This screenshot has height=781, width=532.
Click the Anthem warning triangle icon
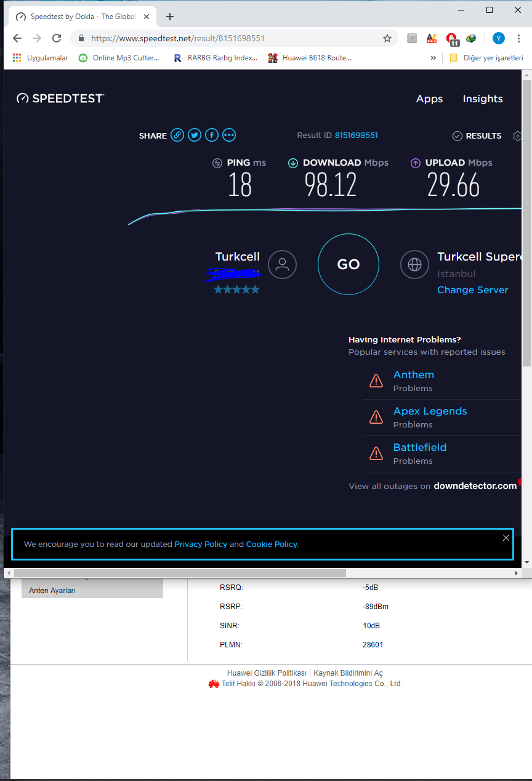pos(376,381)
